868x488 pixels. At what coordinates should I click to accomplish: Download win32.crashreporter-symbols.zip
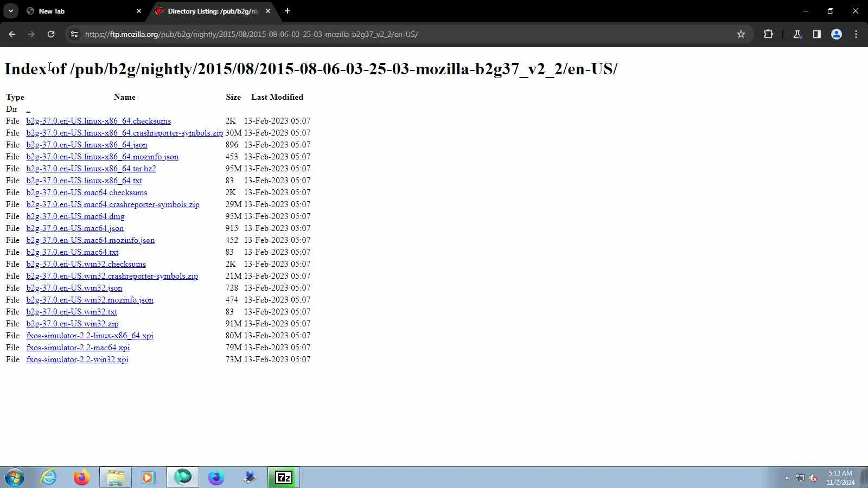click(x=112, y=276)
